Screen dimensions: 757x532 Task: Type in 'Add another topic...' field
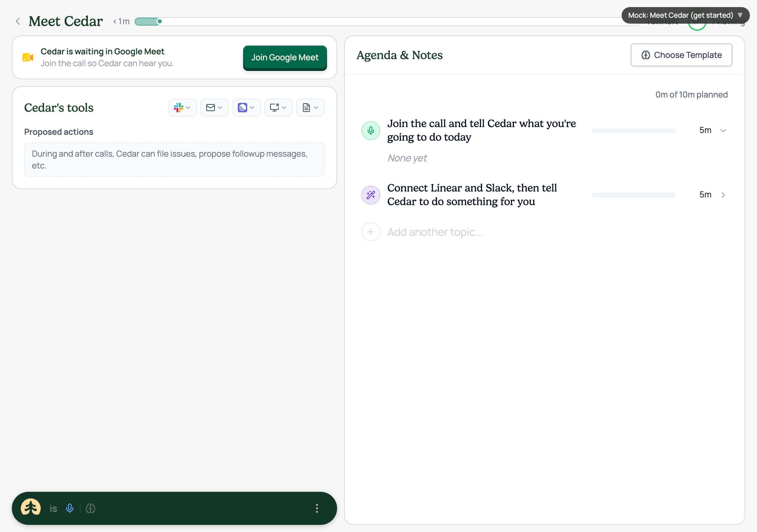435,232
